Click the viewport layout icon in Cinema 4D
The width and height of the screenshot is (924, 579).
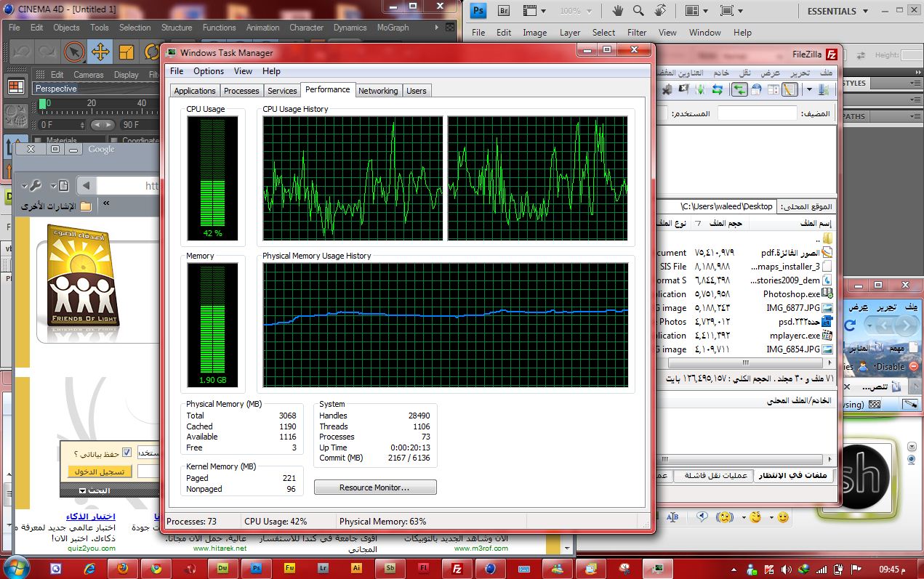pyautogui.click(x=16, y=87)
